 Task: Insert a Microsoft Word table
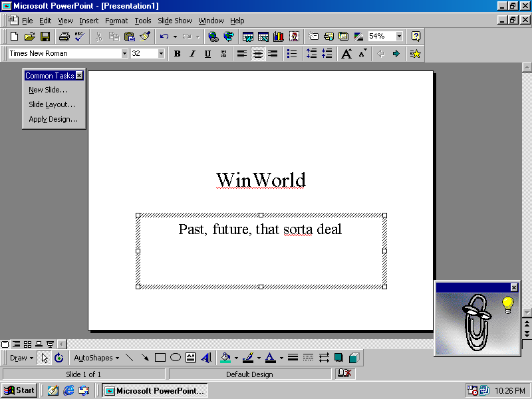click(248, 37)
